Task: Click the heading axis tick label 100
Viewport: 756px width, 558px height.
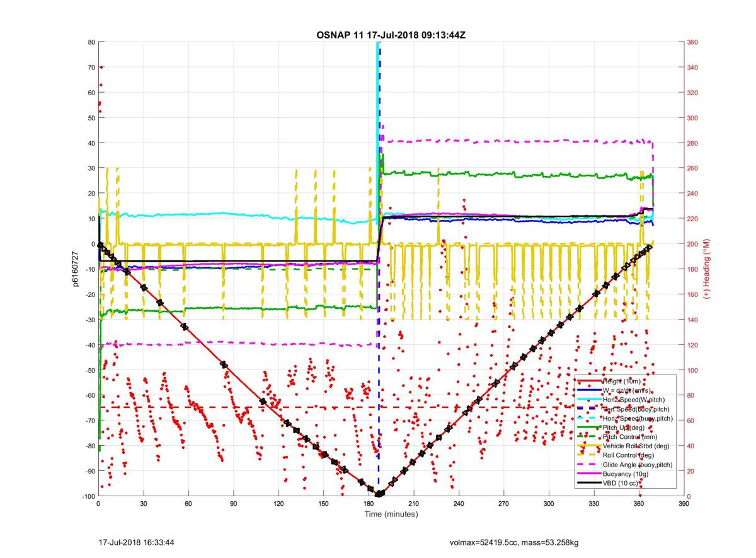Action: (693, 370)
